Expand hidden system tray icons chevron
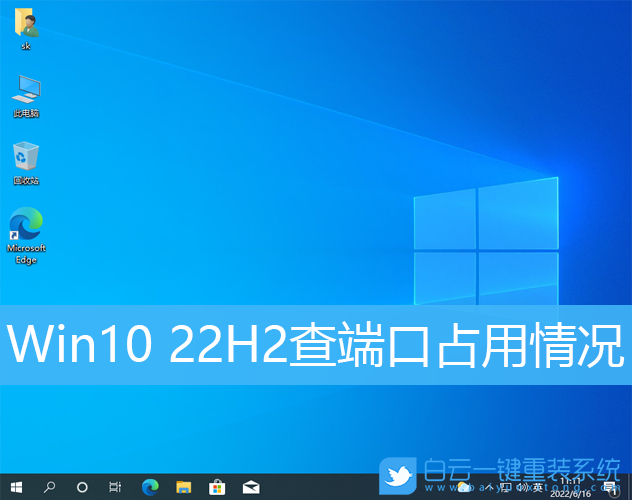This screenshot has height=500, width=632. tap(489, 488)
